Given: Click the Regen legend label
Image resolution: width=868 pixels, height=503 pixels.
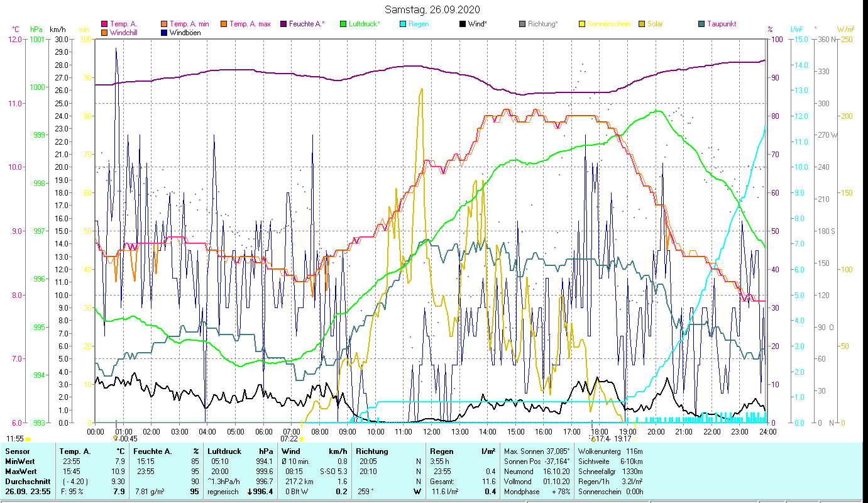Looking at the screenshot, I should coord(419,24).
